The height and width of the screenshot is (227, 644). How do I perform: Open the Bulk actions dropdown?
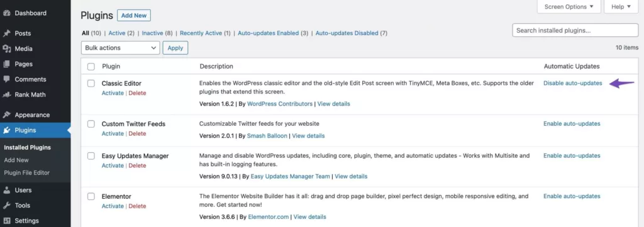click(x=120, y=48)
